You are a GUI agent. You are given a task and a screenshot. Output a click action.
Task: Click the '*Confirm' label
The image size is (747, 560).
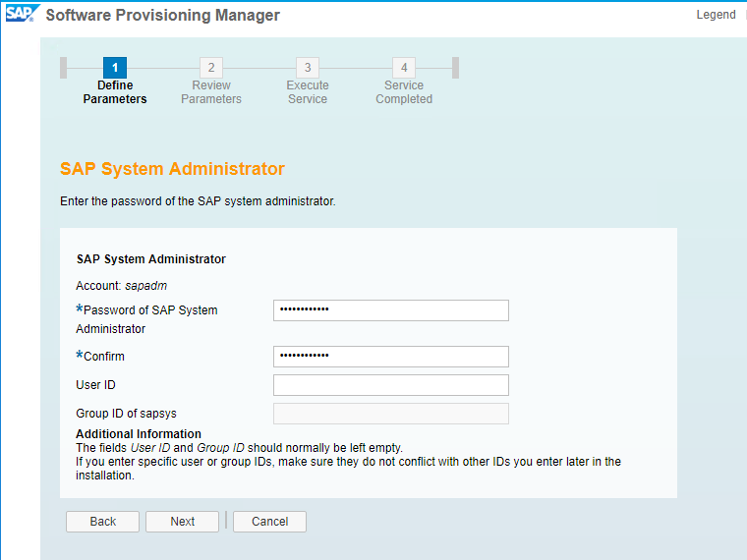[100, 357]
